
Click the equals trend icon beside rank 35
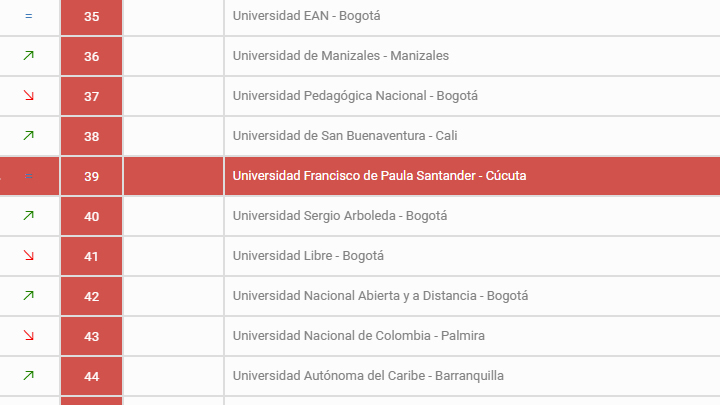pyautogui.click(x=28, y=16)
